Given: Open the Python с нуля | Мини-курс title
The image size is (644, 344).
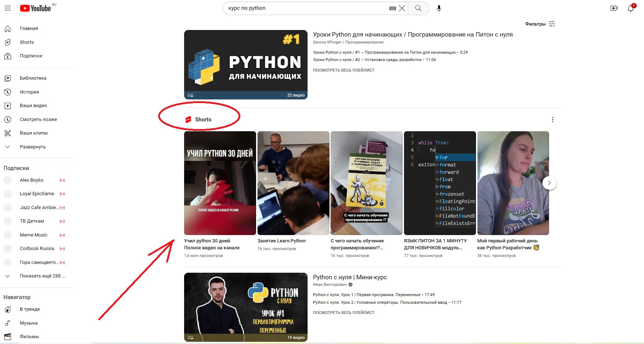Looking at the screenshot, I should pyautogui.click(x=350, y=277).
